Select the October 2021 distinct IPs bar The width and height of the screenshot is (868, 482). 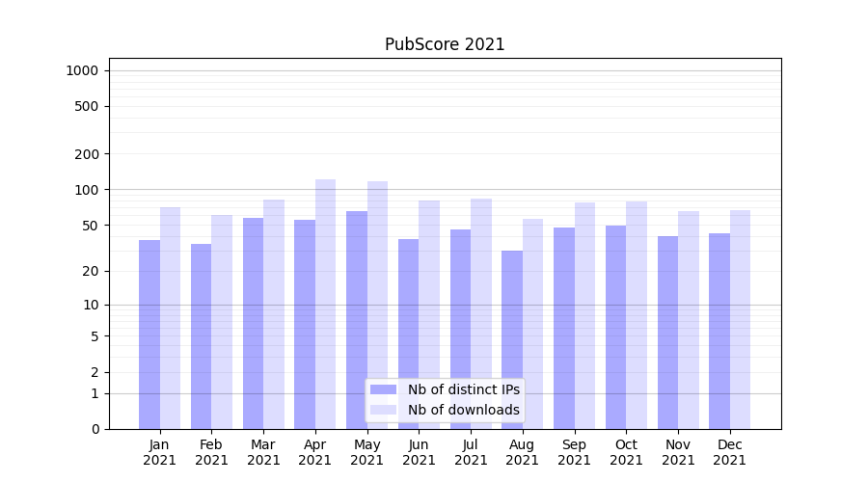click(x=615, y=328)
